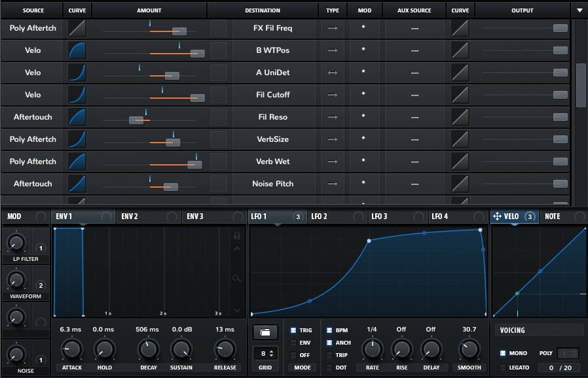Click the curve icon for Poly Aftertch Verb Wet row
This screenshot has height=378, width=588.
[x=77, y=162]
